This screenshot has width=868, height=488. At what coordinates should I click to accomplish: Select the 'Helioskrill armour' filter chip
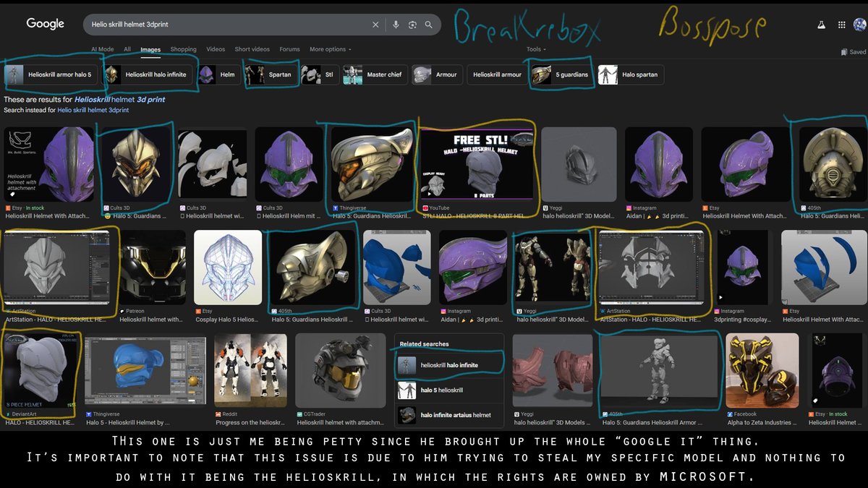pos(497,74)
